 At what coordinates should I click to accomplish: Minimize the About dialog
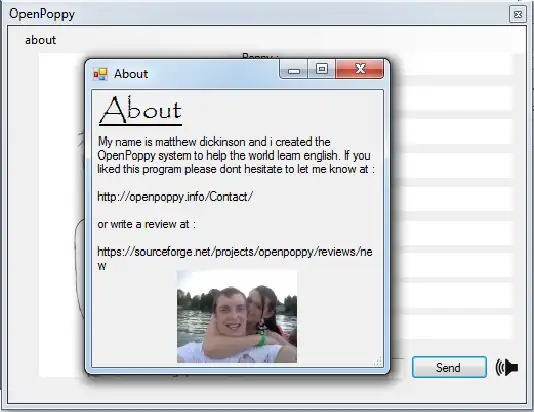294,69
